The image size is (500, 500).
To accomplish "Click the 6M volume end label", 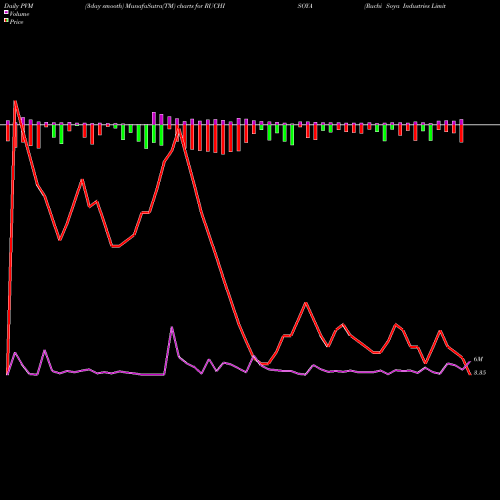I will (x=478, y=359).
